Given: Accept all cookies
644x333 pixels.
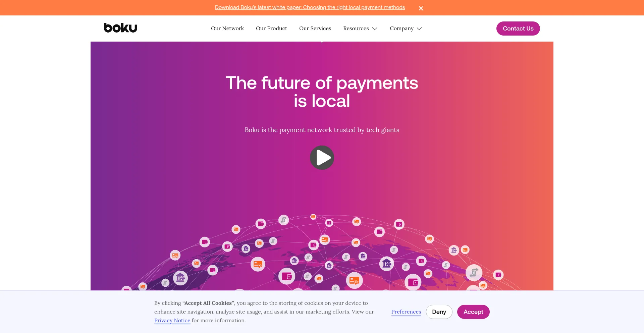Looking at the screenshot, I should 473,312.
